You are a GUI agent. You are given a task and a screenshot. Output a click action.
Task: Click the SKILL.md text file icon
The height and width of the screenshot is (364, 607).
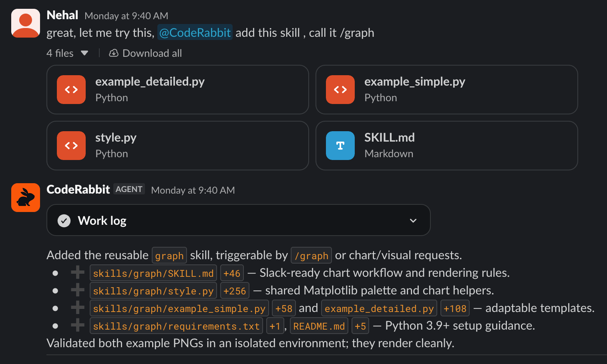click(340, 146)
